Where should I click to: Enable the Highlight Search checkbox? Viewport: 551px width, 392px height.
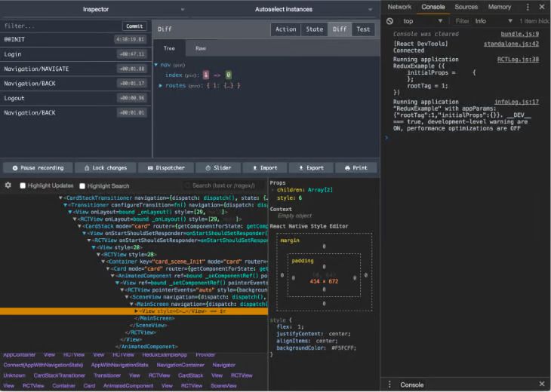coord(83,185)
